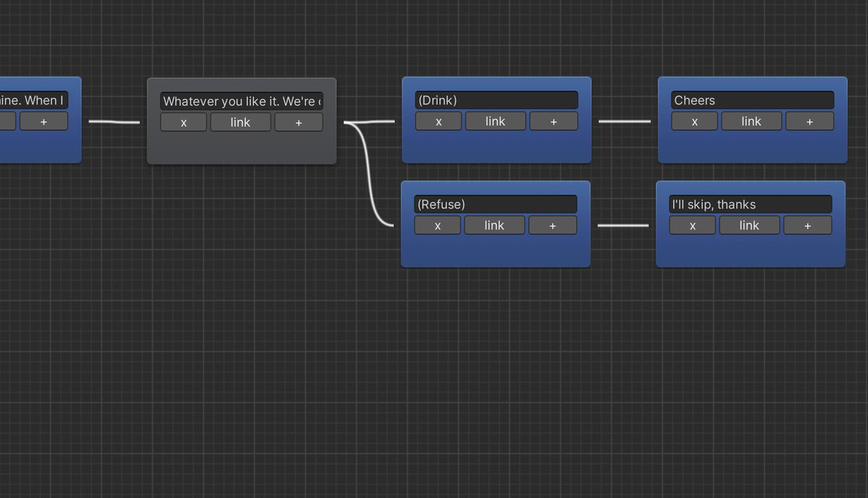This screenshot has width=868, height=498.
Task: Click the x button on the (Drink) node
Action: [x=438, y=121]
